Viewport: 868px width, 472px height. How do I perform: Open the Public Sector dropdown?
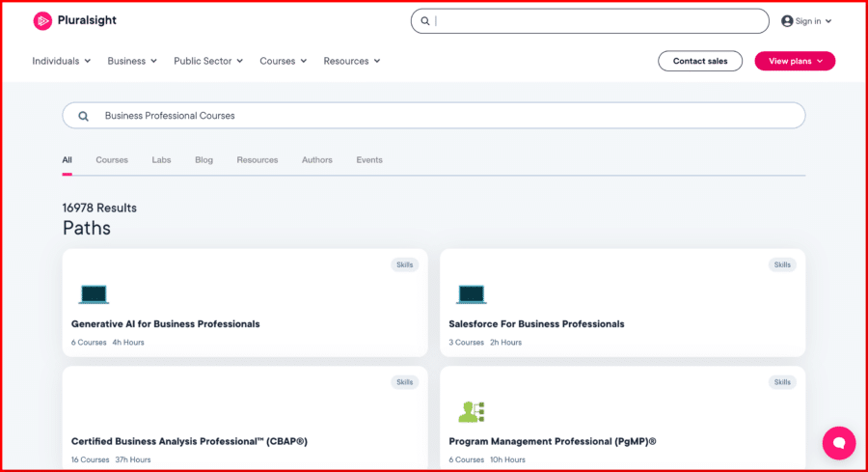(208, 61)
